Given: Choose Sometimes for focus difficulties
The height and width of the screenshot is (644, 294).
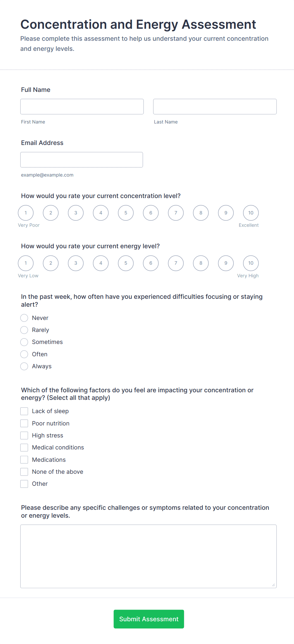Looking at the screenshot, I should coord(24,342).
